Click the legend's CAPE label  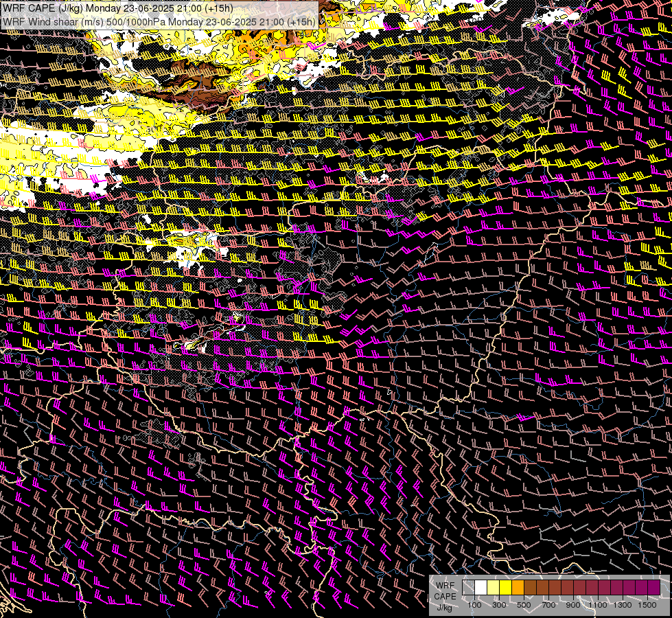click(x=445, y=597)
